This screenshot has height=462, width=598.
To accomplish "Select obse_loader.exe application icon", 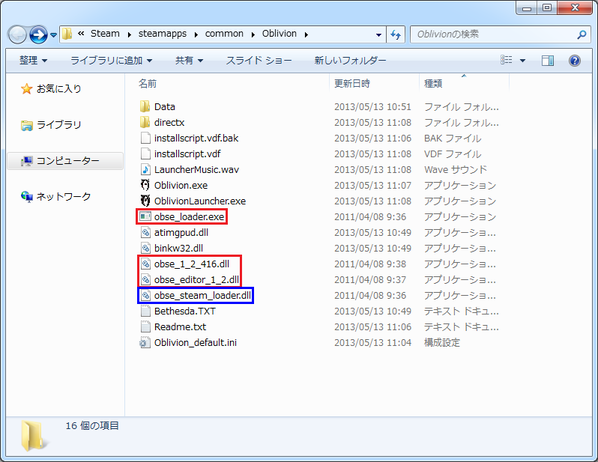I will tap(145, 216).
